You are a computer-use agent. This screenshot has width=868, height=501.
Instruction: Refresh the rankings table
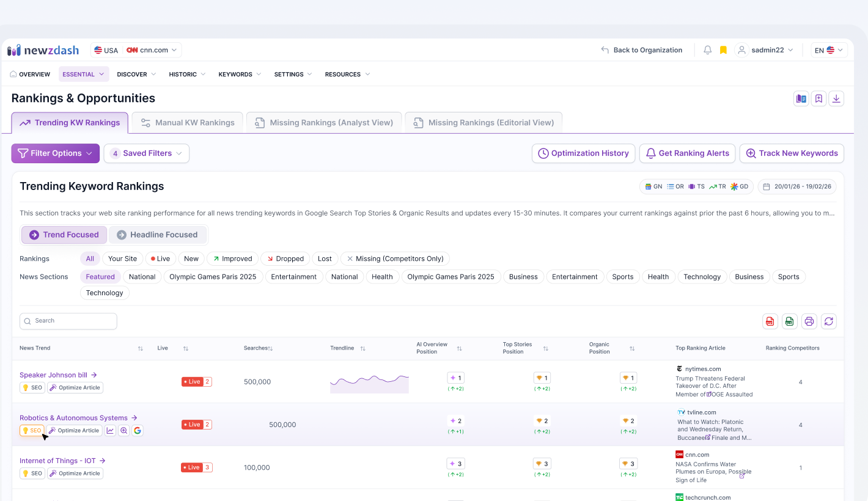click(x=829, y=321)
